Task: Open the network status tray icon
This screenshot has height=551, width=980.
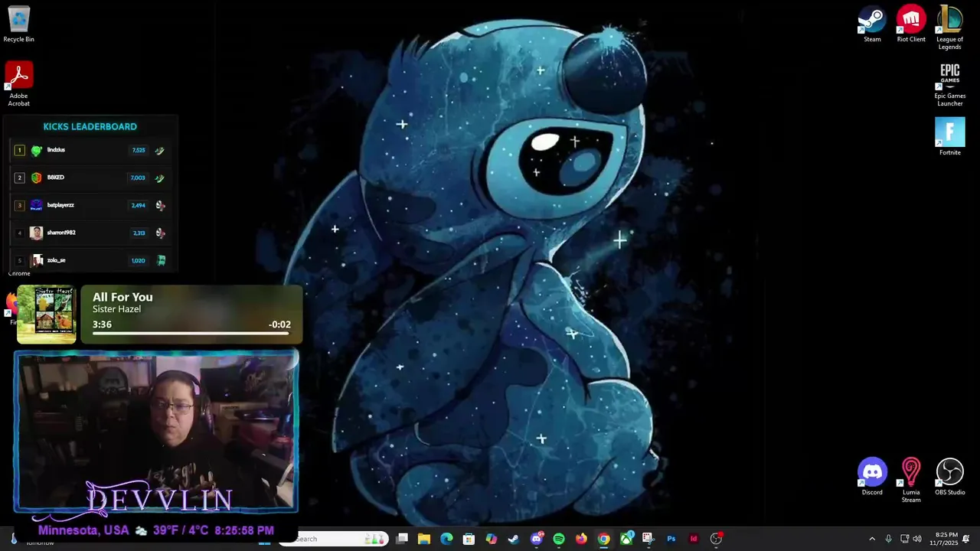Action: click(904, 539)
